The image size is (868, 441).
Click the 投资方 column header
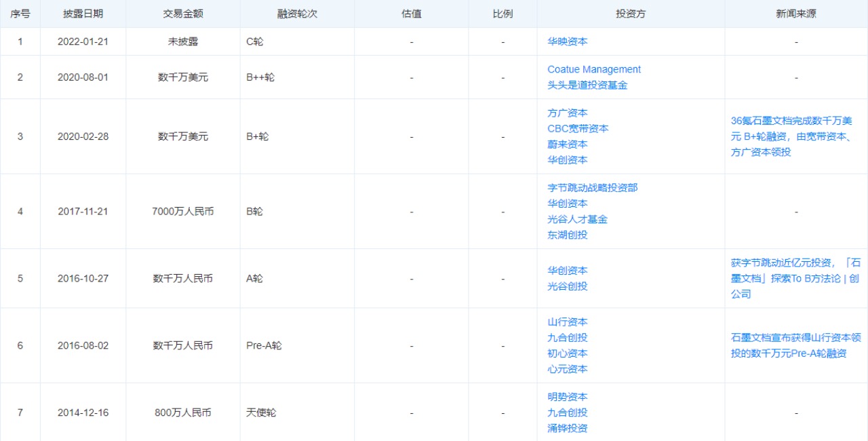point(630,14)
